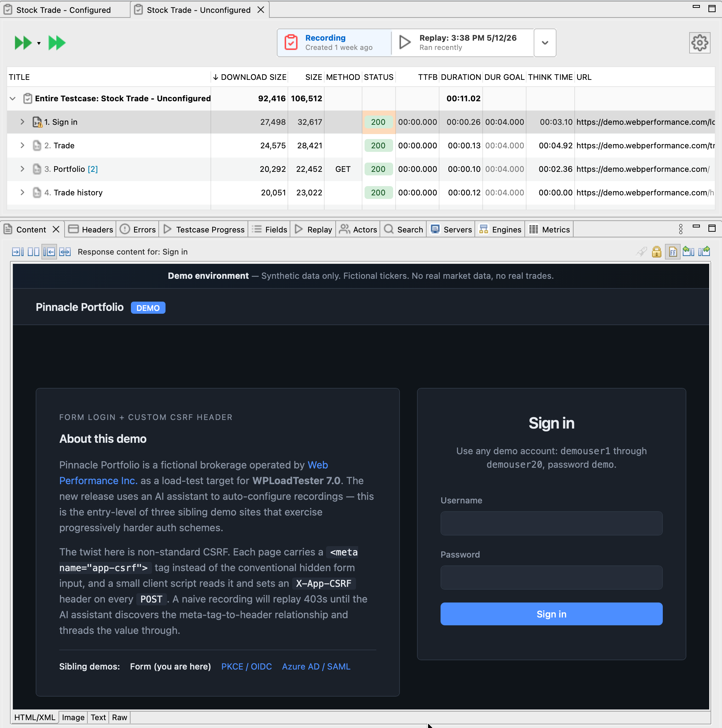
Task: Close the Content tab
Action: coord(56,230)
